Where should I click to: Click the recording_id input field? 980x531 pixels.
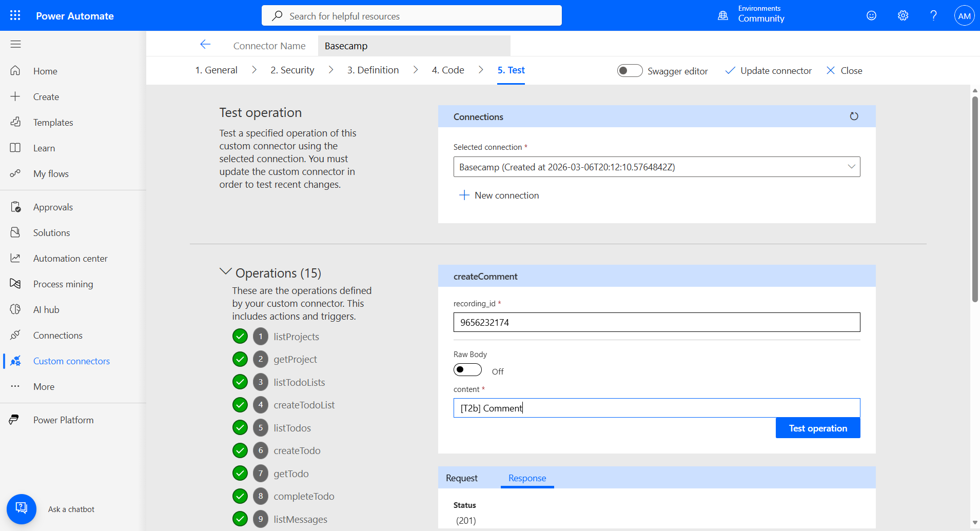[657, 322]
